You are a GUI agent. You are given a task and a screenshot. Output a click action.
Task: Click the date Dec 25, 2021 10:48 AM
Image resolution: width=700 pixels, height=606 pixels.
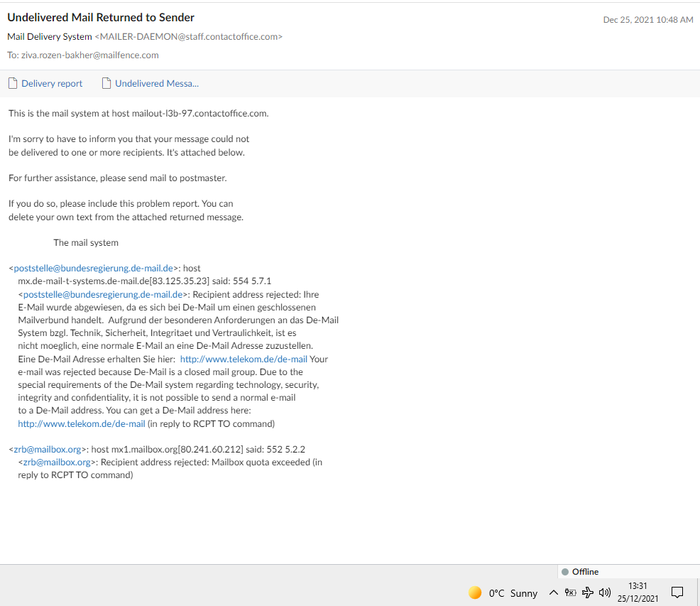[648, 20]
